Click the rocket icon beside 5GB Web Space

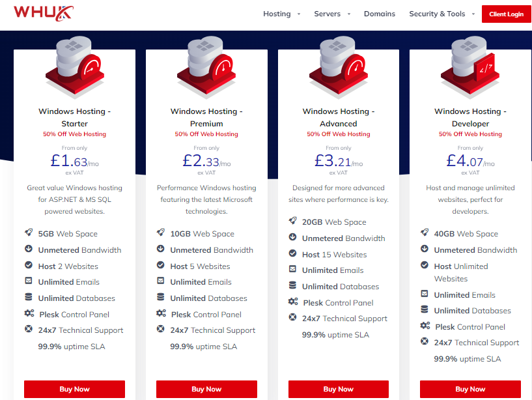coord(29,233)
